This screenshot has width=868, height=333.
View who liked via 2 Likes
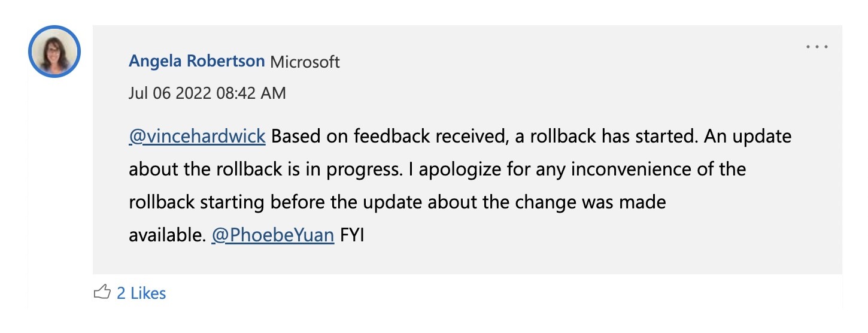pyautogui.click(x=141, y=293)
